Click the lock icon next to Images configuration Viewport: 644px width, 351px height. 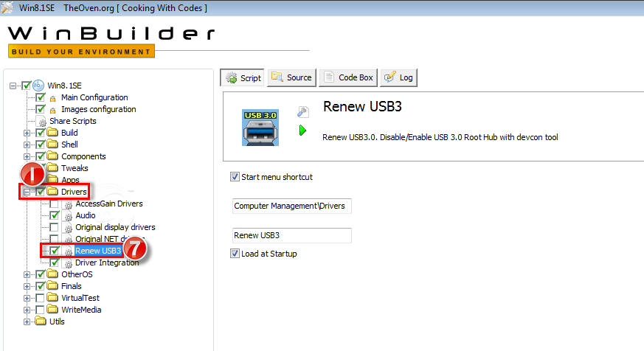click(52, 111)
